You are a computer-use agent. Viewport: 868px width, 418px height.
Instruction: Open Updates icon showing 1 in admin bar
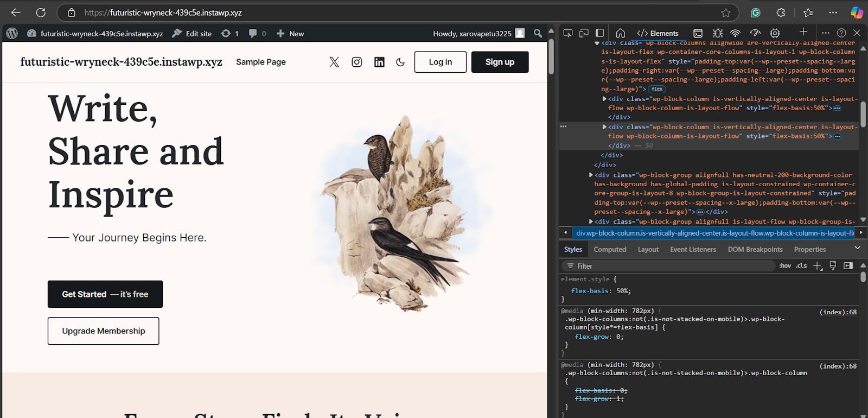point(230,33)
